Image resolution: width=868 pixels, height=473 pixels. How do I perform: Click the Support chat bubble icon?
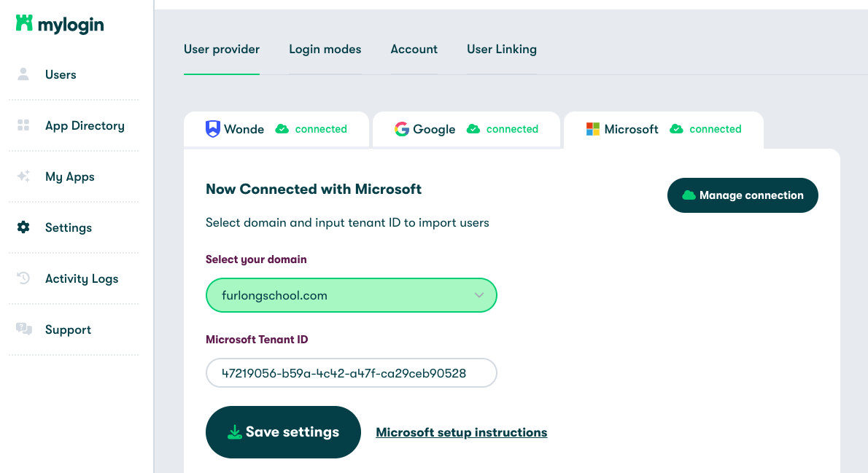coord(24,329)
